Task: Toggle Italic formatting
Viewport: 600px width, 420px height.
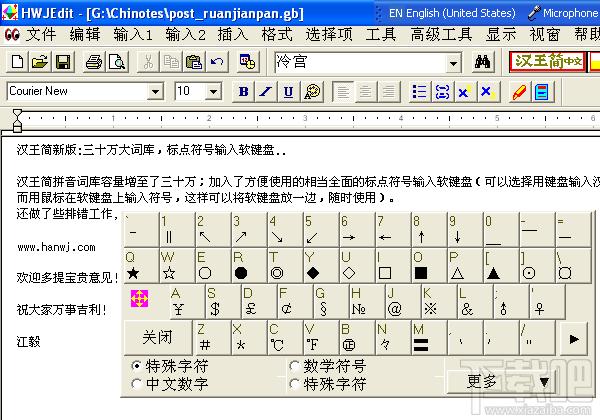Action: point(266,92)
